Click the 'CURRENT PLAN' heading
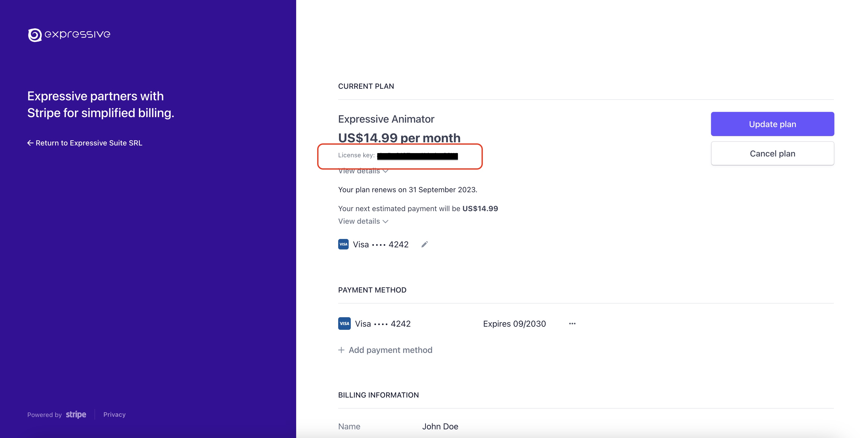Viewport: 868px width, 438px height. (366, 86)
